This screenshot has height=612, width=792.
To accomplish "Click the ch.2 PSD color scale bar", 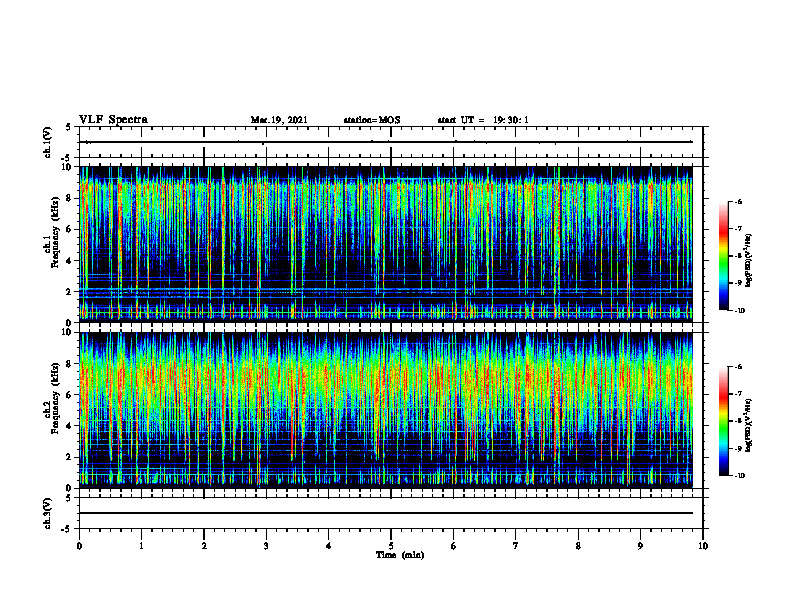I will coord(724,421).
